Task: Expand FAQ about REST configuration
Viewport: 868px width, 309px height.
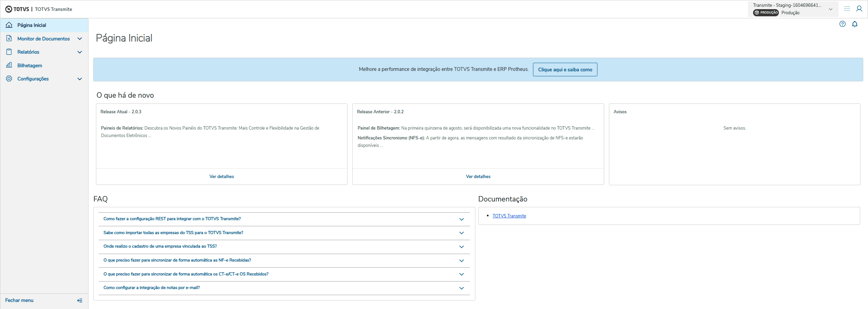Action: click(x=461, y=219)
